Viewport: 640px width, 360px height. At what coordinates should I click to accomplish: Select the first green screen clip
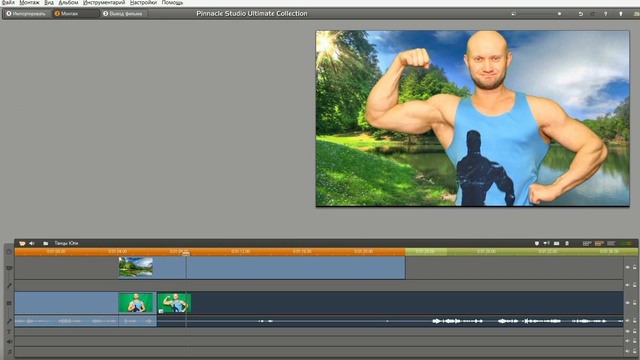[136, 303]
